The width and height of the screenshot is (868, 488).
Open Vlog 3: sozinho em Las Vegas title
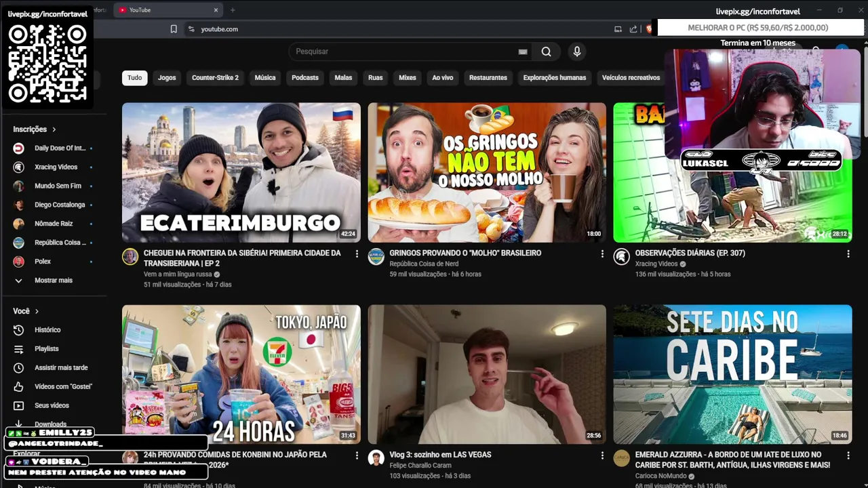(x=440, y=455)
